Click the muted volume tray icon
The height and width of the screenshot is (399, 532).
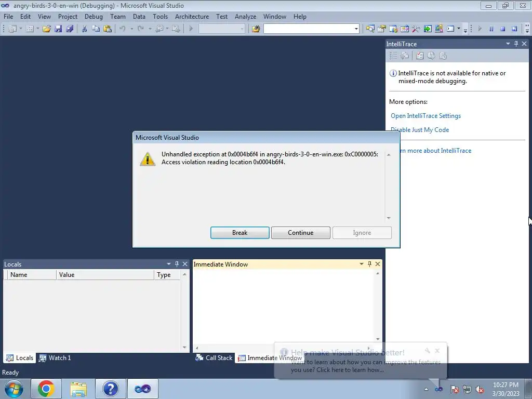click(x=480, y=389)
